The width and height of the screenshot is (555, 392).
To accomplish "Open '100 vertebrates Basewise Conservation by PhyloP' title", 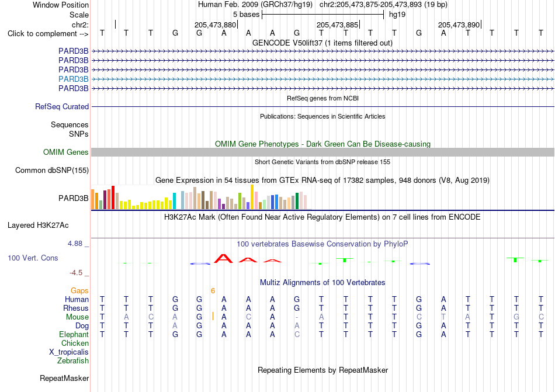I will pos(322,244).
